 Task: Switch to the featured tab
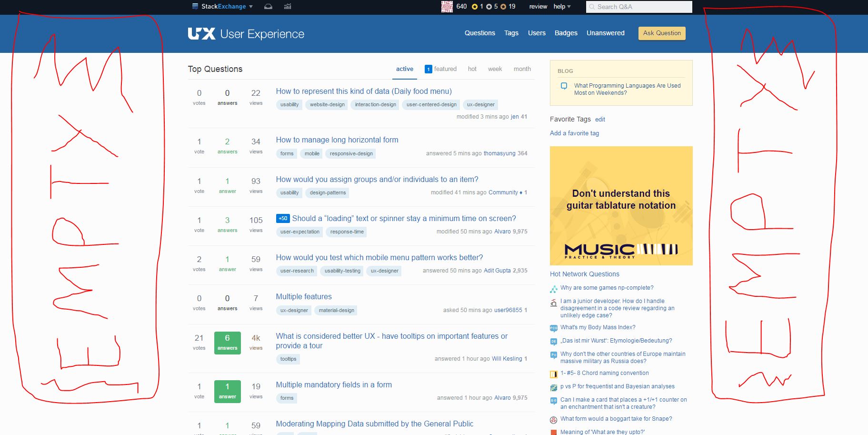point(440,69)
